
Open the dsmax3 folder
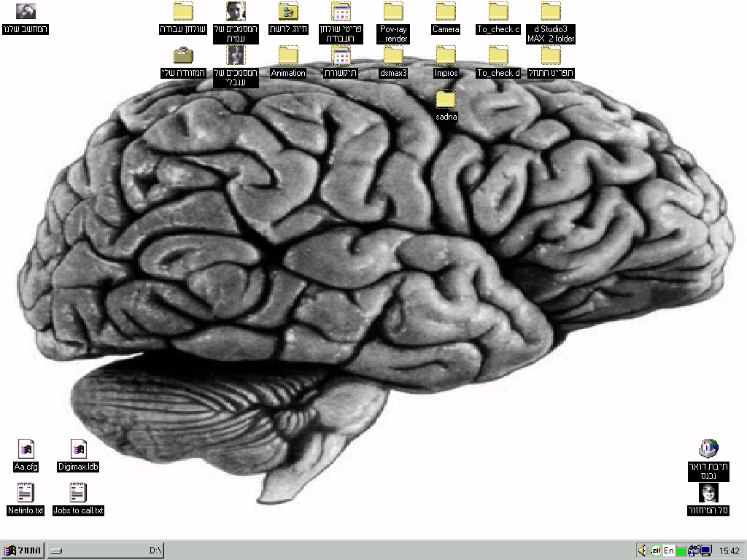tap(393, 56)
